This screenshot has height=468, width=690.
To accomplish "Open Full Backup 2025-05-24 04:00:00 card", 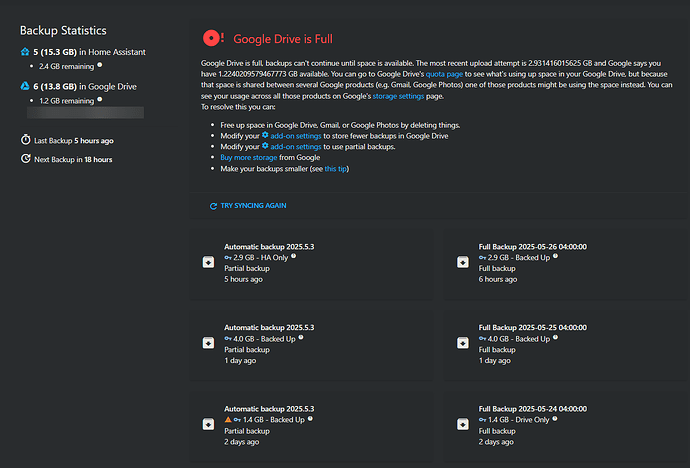I will pos(566,425).
